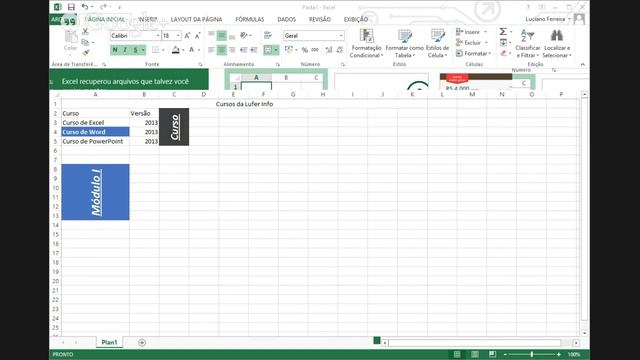Click the zoom slider handle in status bar
640x360 pixels.
point(532,354)
